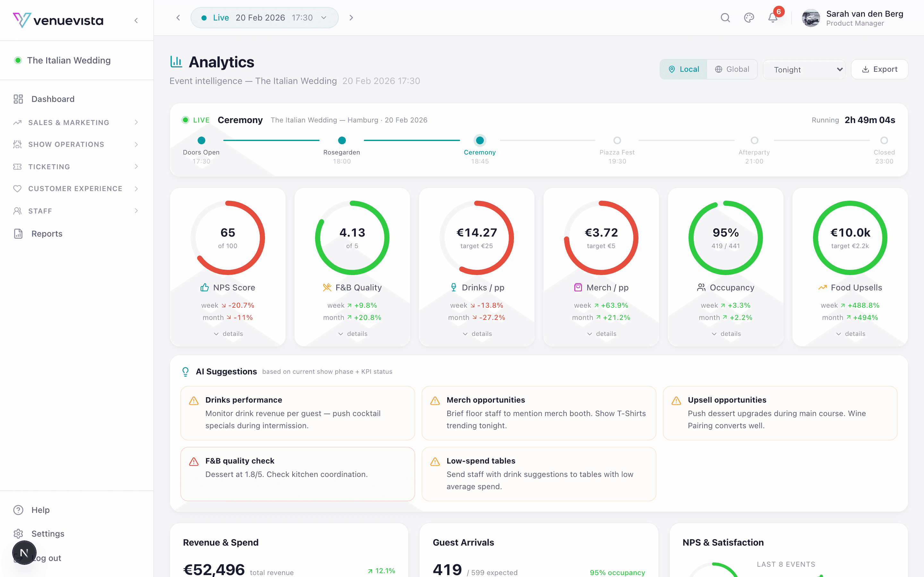Image resolution: width=924 pixels, height=577 pixels.
Task: Collapse the sidebar with chevron
Action: (136, 21)
